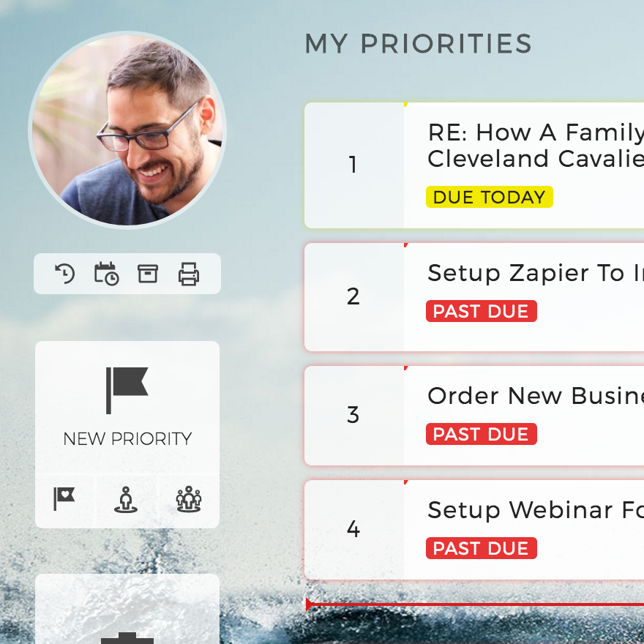
Task: Click the MY PRIORITIES heading
Action: 418,43
